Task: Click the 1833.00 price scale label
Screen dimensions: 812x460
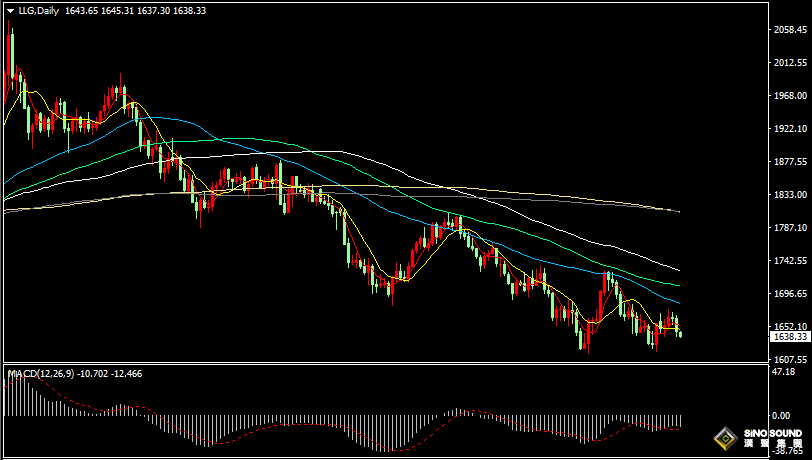Action: point(789,195)
